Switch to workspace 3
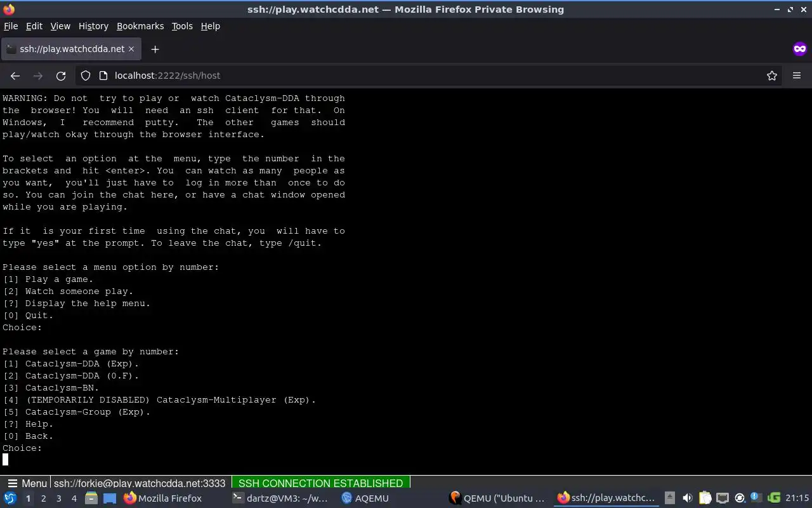Viewport: 812px width, 508px height. [58, 498]
